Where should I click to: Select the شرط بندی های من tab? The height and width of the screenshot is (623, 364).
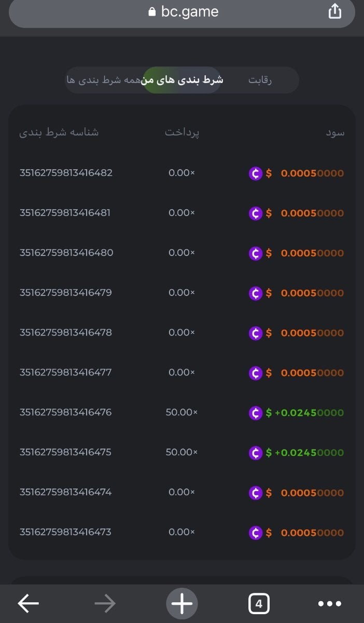182,80
